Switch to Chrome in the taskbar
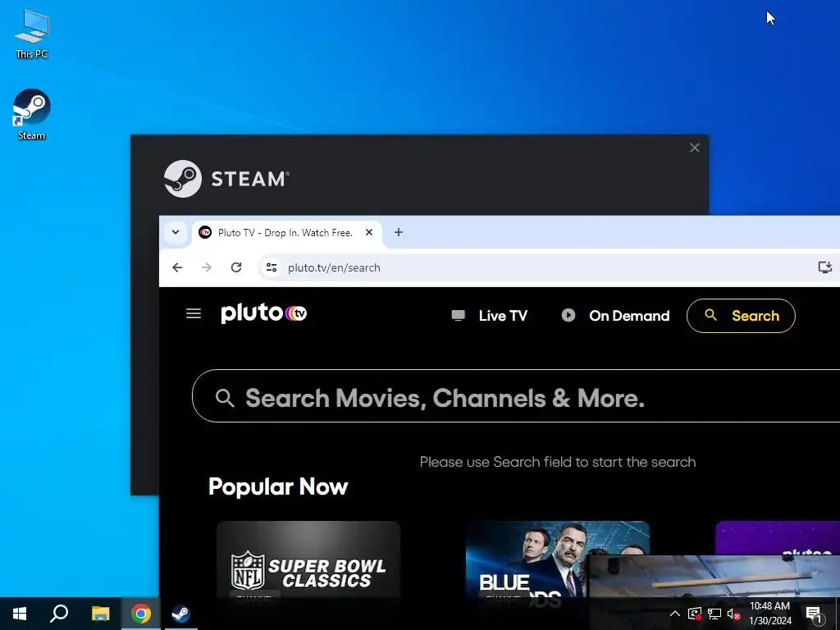The image size is (840, 630). (141, 614)
